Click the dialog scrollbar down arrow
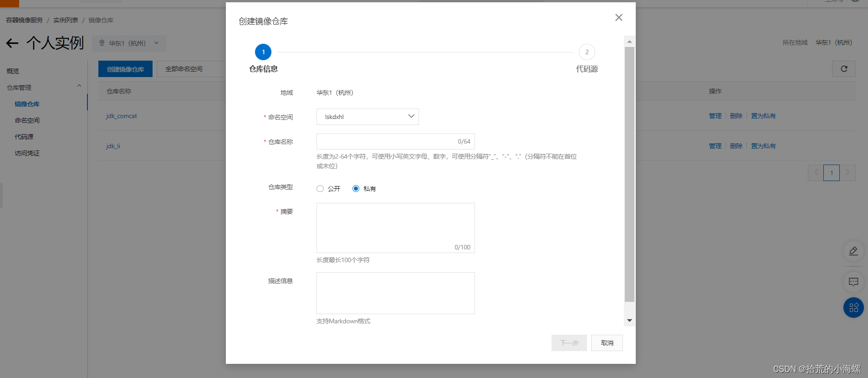This screenshot has height=378, width=868. click(629, 321)
